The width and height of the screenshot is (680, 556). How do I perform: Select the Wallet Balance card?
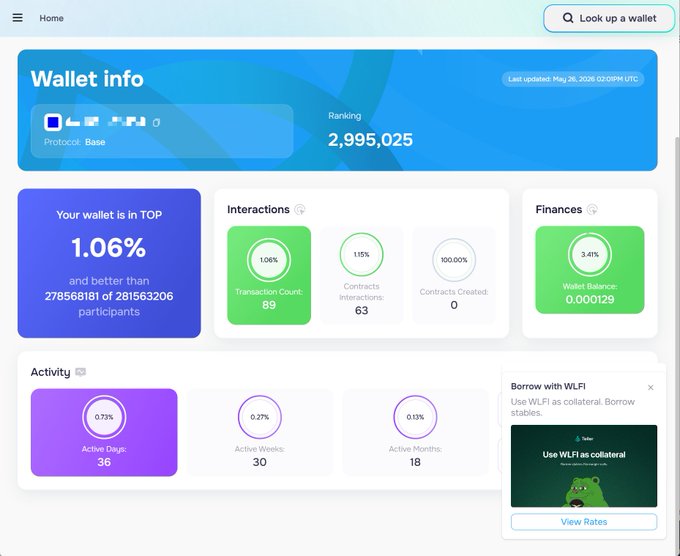[x=590, y=270]
